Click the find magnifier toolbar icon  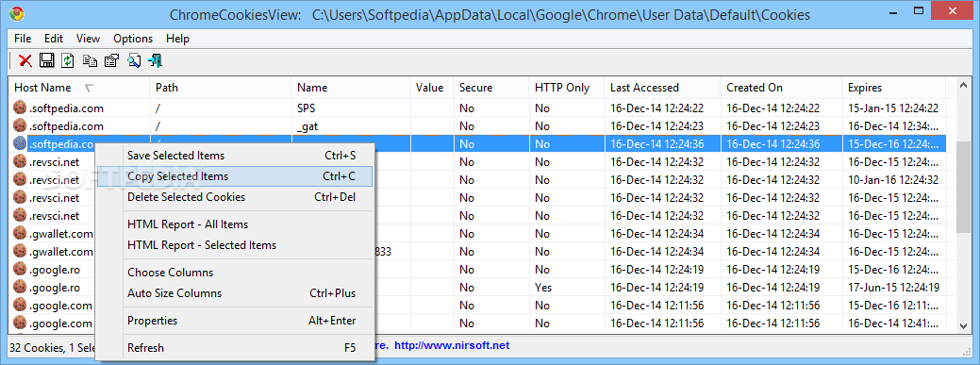(134, 60)
